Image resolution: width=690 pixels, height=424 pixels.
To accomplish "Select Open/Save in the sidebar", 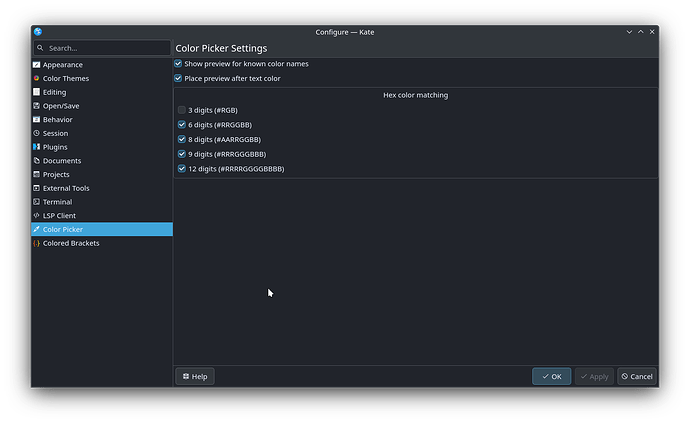I will 102,106.
